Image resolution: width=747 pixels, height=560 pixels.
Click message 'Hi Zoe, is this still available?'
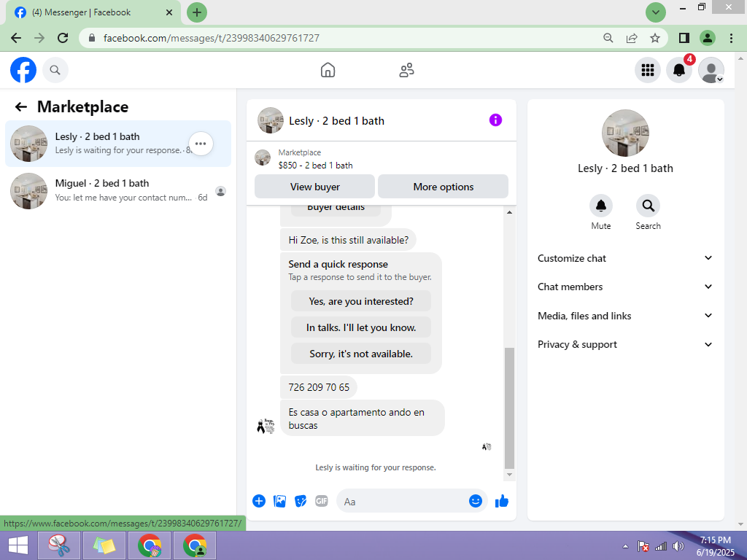[x=348, y=240]
